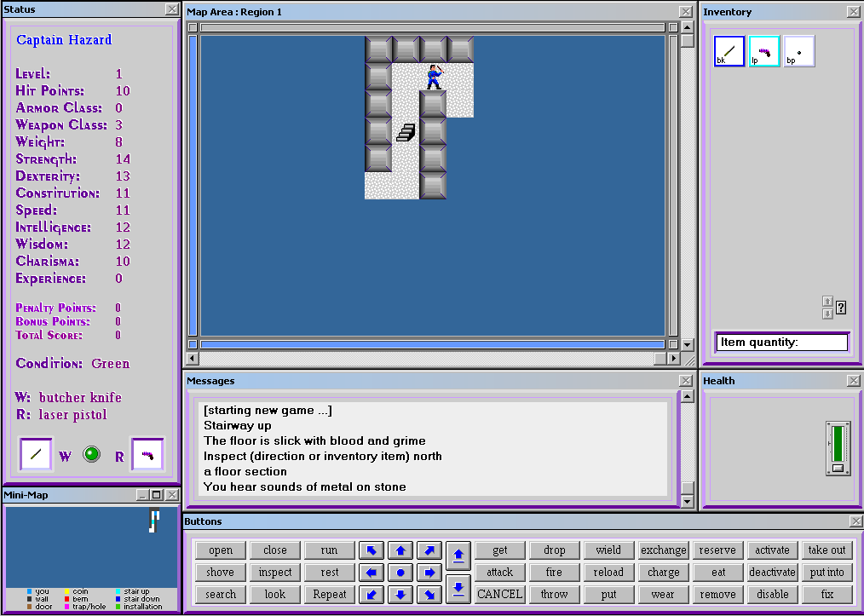Click the run button
864x616 pixels.
pyautogui.click(x=330, y=550)
